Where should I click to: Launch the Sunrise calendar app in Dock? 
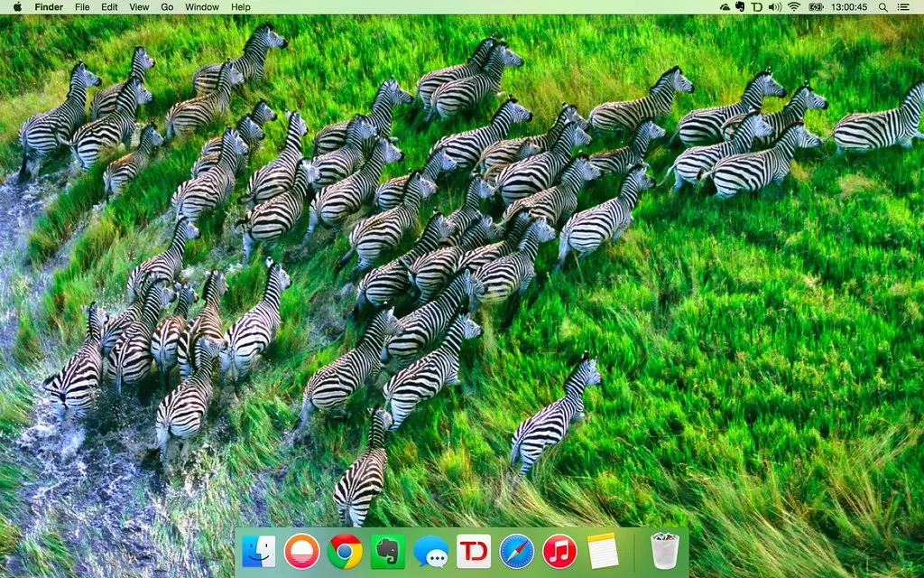pos(301,552)
